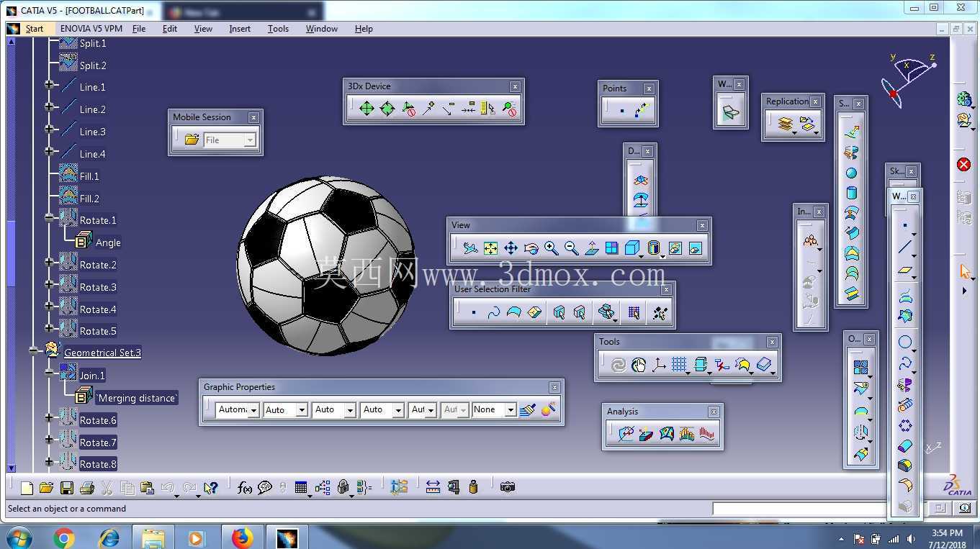The height and width of the screenshot is (549, 980).
Task: Open the ENOVIA V5 VPM menu
Action: click(91, 29)
